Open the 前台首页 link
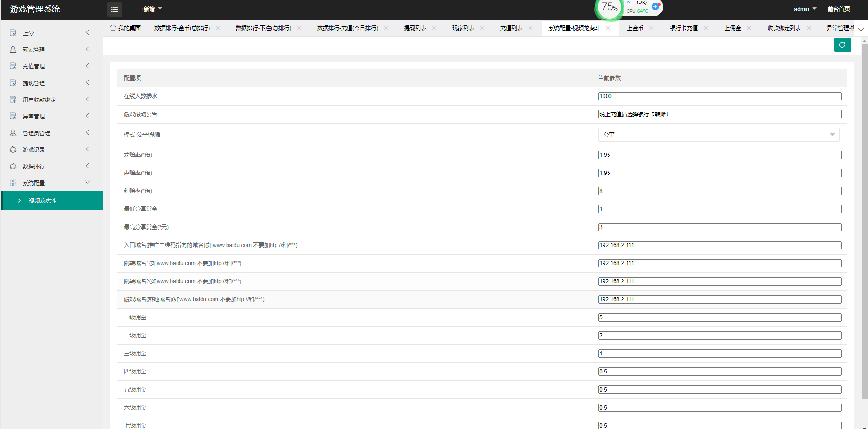This screenshot has width=868, height=429. pyautogui.click(x=838, y=9)
